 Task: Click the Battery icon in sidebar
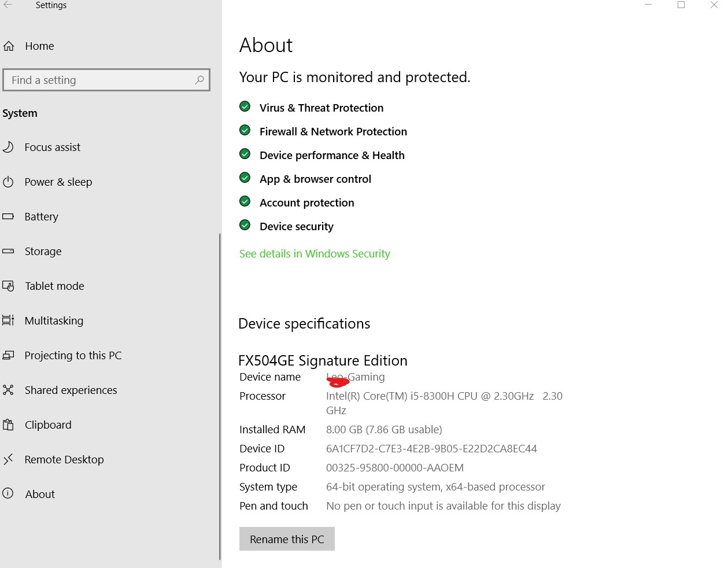(8, 216)
